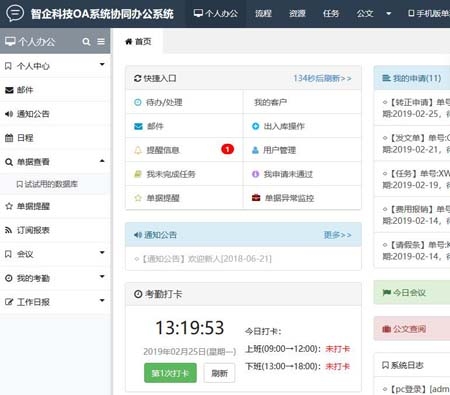The width and height of the screenshot is (450, 395).
Task: Expand the 我的考勤 sidebar menu arrow
Action: click(102, 276)
